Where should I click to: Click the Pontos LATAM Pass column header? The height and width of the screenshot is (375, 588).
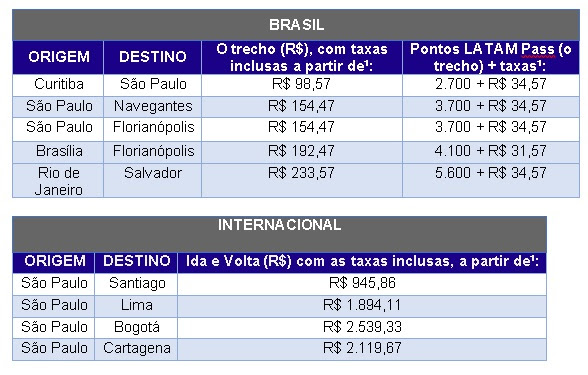coord(490,57)
